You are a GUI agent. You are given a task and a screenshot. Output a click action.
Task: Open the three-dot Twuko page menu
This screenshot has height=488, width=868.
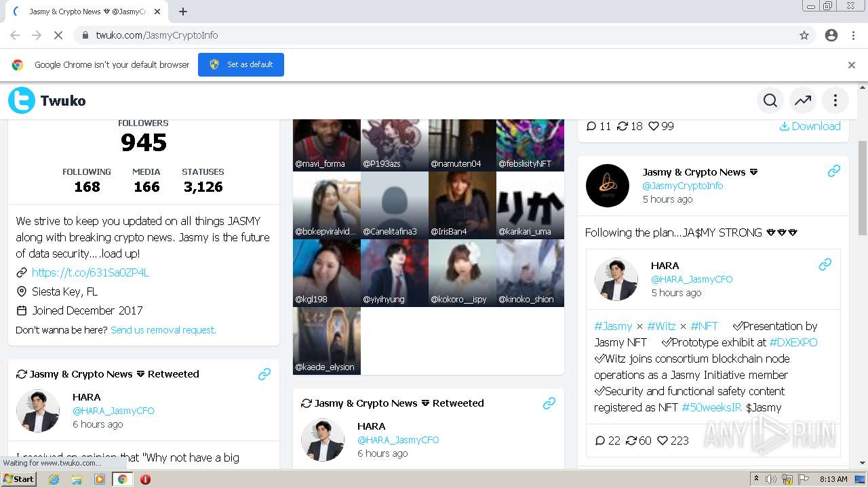pos(835,101)
